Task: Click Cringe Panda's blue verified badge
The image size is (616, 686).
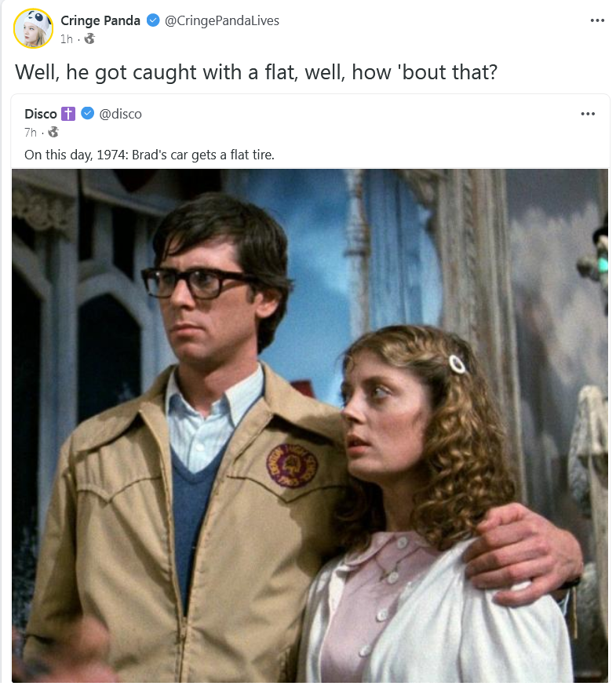Action: [153, 20]
